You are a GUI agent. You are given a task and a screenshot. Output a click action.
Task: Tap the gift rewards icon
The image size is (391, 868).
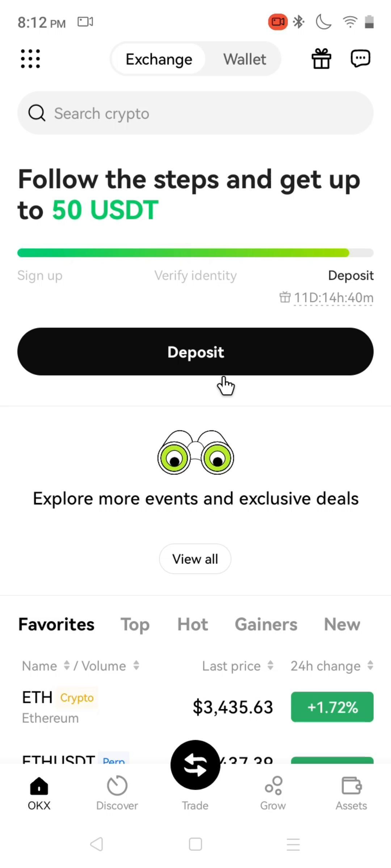point(321,59)
